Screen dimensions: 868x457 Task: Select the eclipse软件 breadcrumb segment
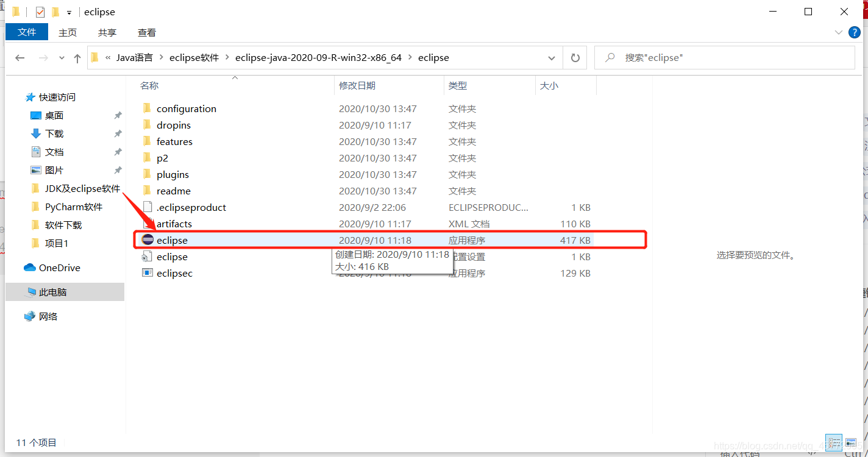[194, 58]
